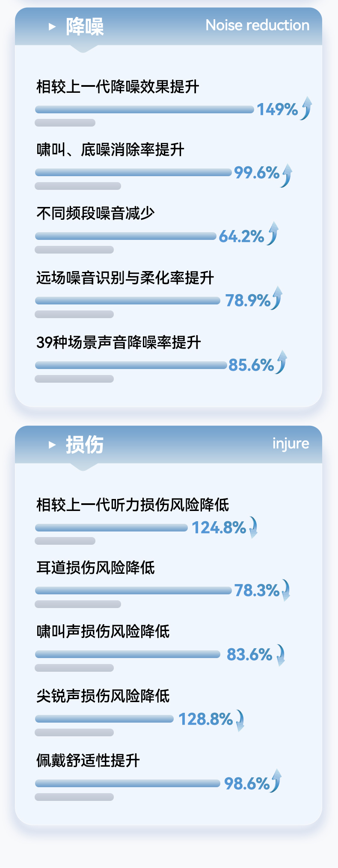Click the blue bar under 耳道损伤风险降低
The width and height of the screenshot is (338, 868).
point(133,590)
